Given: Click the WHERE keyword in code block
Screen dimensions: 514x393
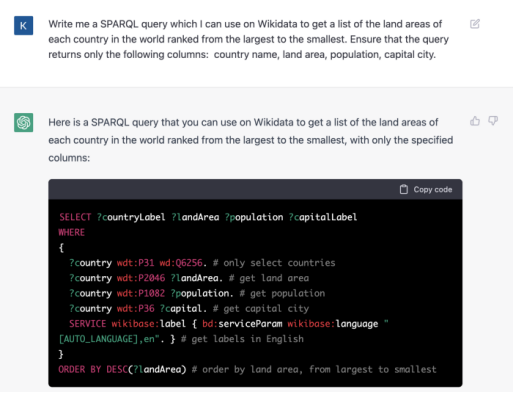Looking at the screenshot, I should pos(71,232).
